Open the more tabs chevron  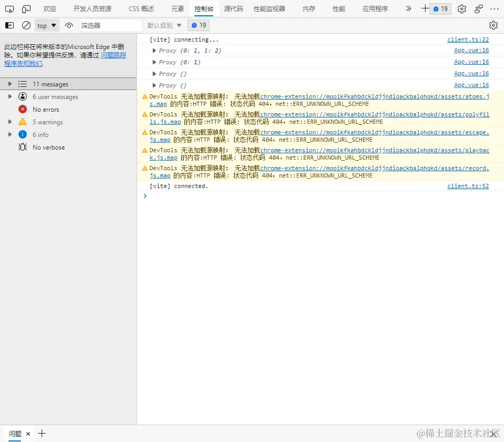[x=409, y=8]
